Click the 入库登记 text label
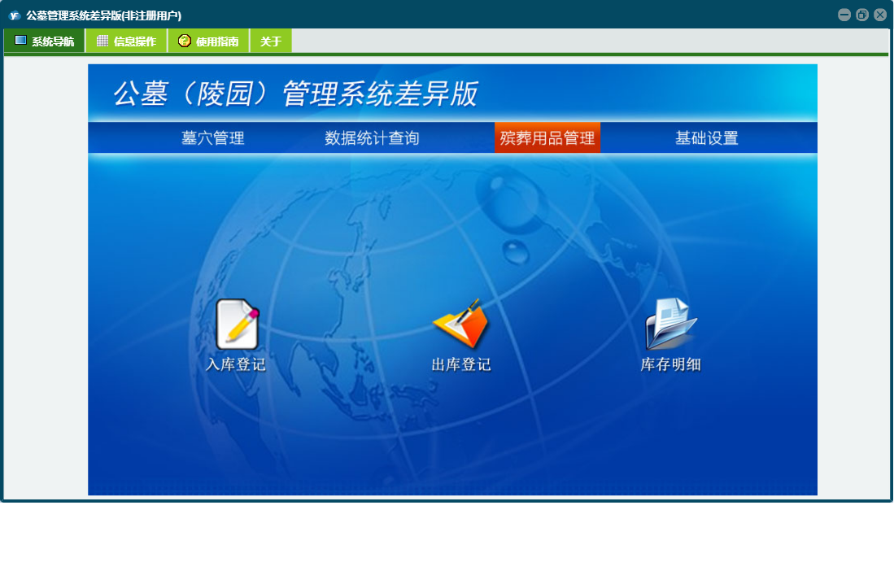The image size is (894, 588). [x=236, y=364]
